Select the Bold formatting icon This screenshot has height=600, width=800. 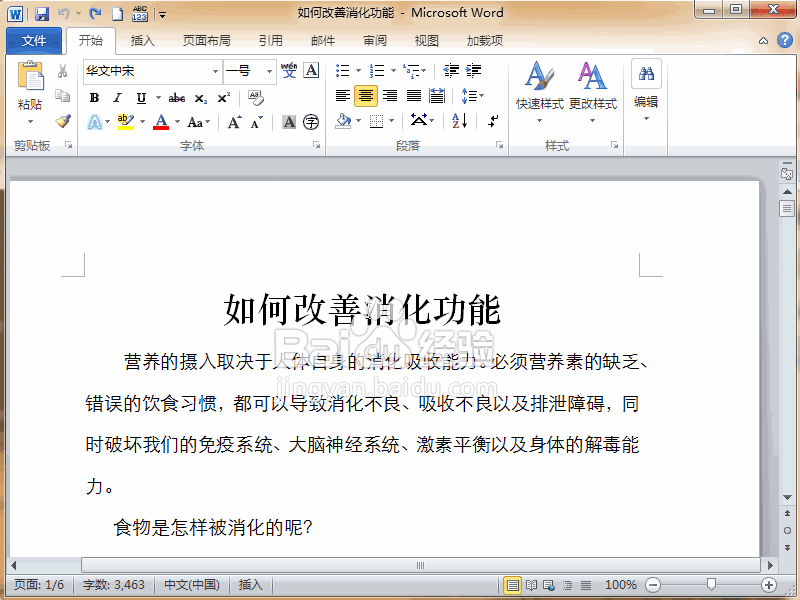pyautogui.click(x=95, y=97)
